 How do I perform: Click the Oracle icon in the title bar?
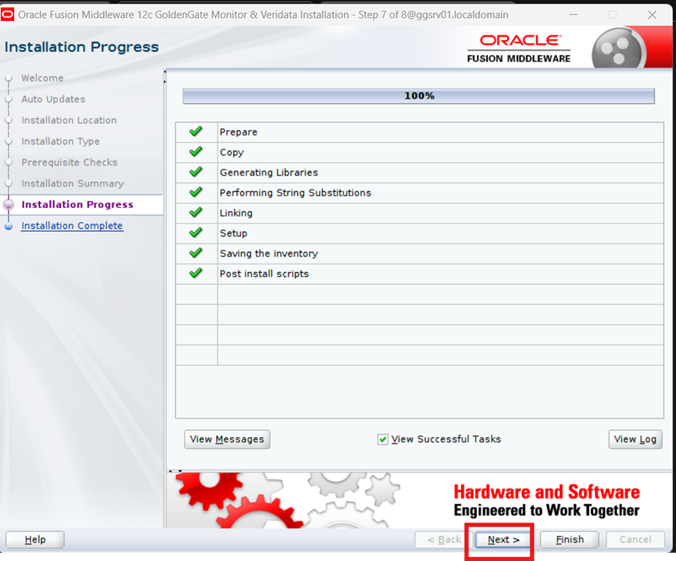coord(9,15)
